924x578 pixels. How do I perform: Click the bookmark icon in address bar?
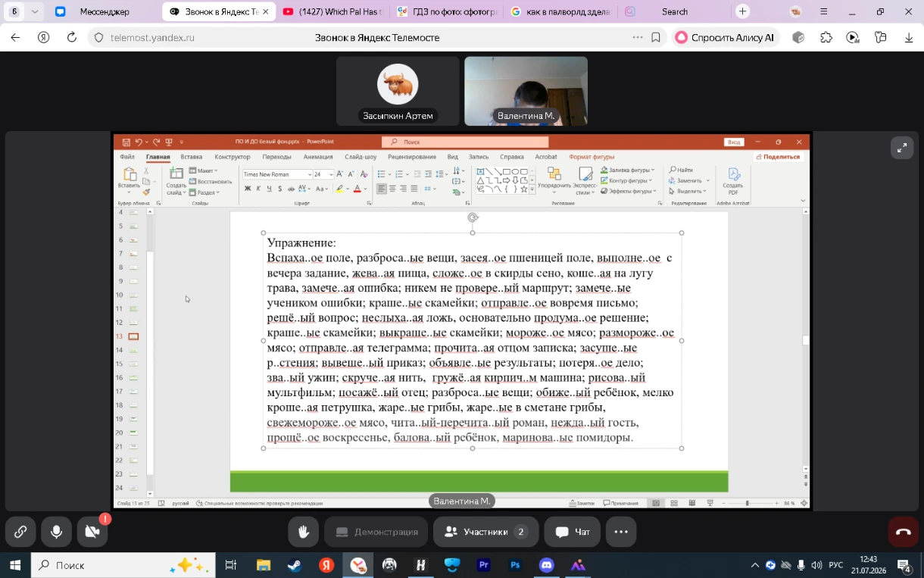pos(656,37)
